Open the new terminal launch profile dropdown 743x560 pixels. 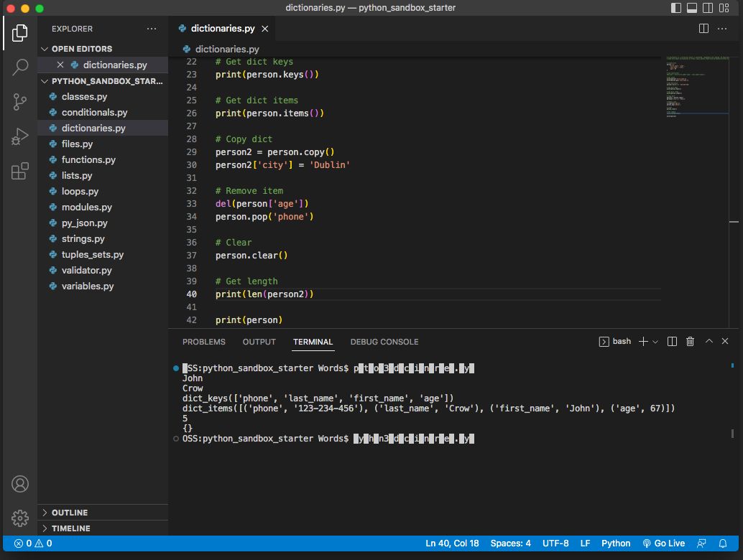(x=655, y=342)
